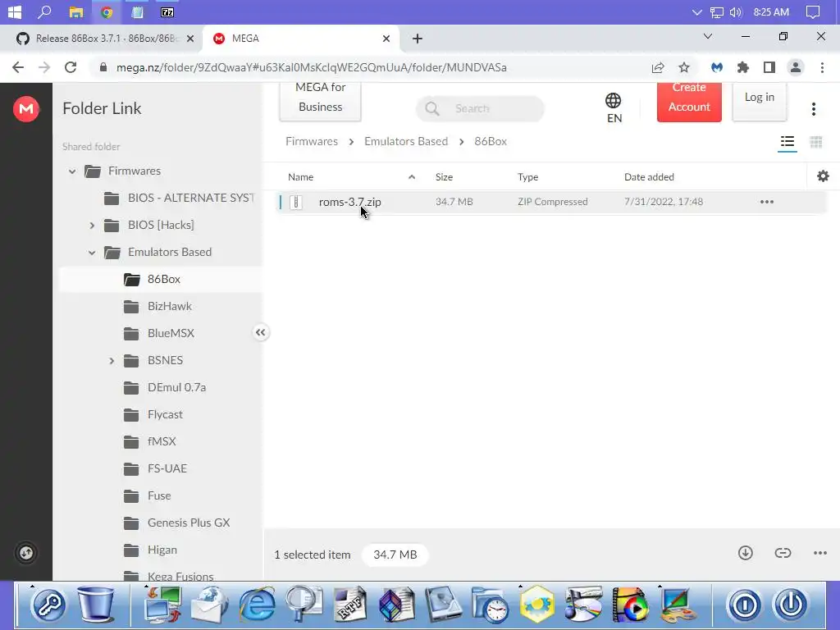Image resolution: width=840 pixels, height=630 pixels.
Task: Reload the page
Action: (71, 67)
